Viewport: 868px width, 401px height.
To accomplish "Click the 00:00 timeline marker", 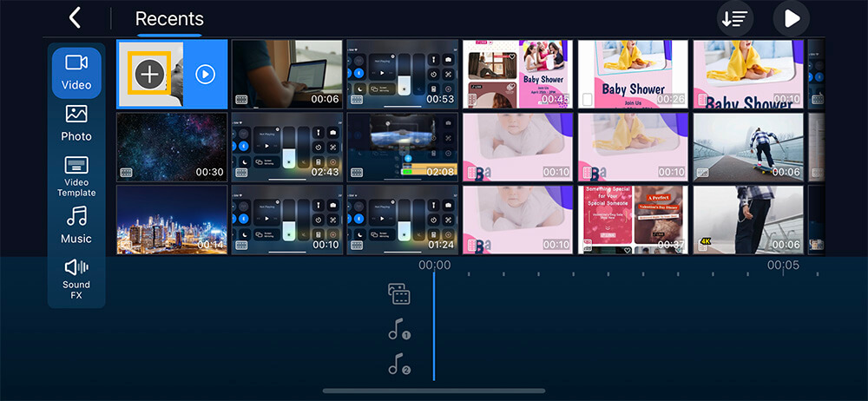I will [x=435, y=266].
